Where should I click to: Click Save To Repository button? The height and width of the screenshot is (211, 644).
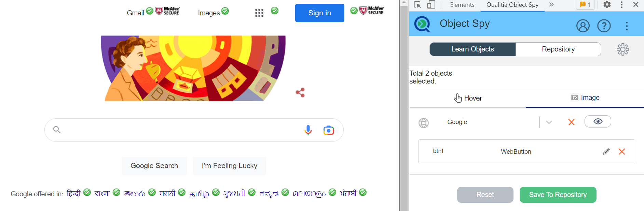(558, 195)
